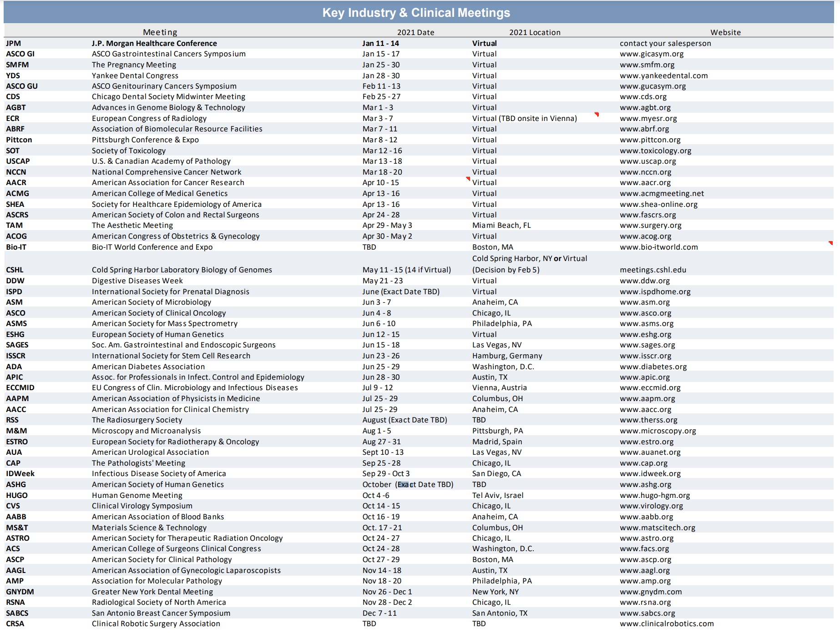
Task: Select the NCCN abbreviation cell
Action: coord(16,172)
